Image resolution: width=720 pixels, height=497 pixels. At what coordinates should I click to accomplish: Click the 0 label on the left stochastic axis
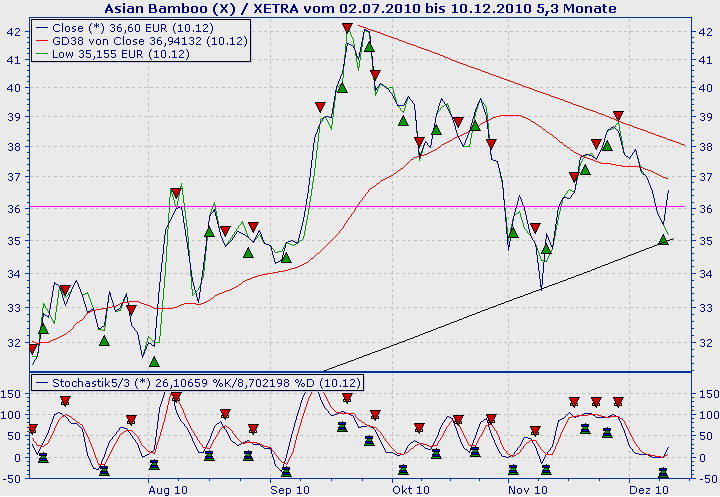(x=18, y=458)
